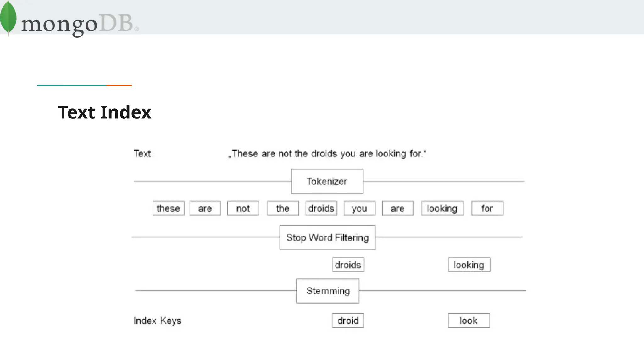Image resolution: width=644 pixels, height=362 pixels.
Task: Click the Tokenizer stage box
Action: tap(327, 181)
